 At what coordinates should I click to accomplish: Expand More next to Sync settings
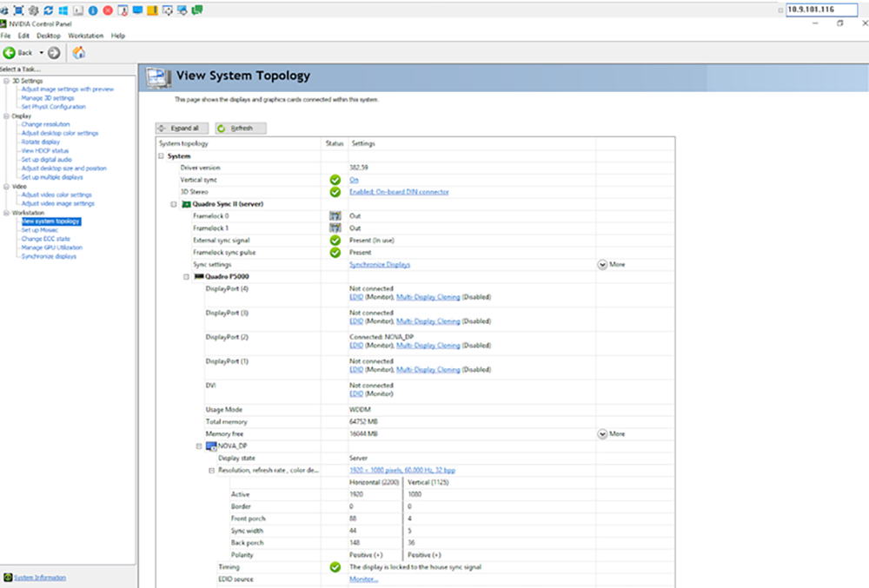pyautogui.click(x=611, y=265)
